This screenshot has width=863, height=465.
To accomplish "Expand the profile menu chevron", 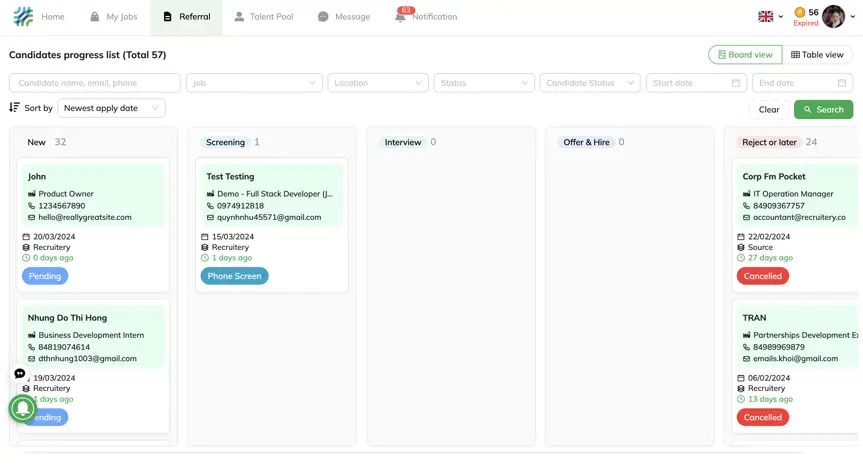I will [853, 17].
